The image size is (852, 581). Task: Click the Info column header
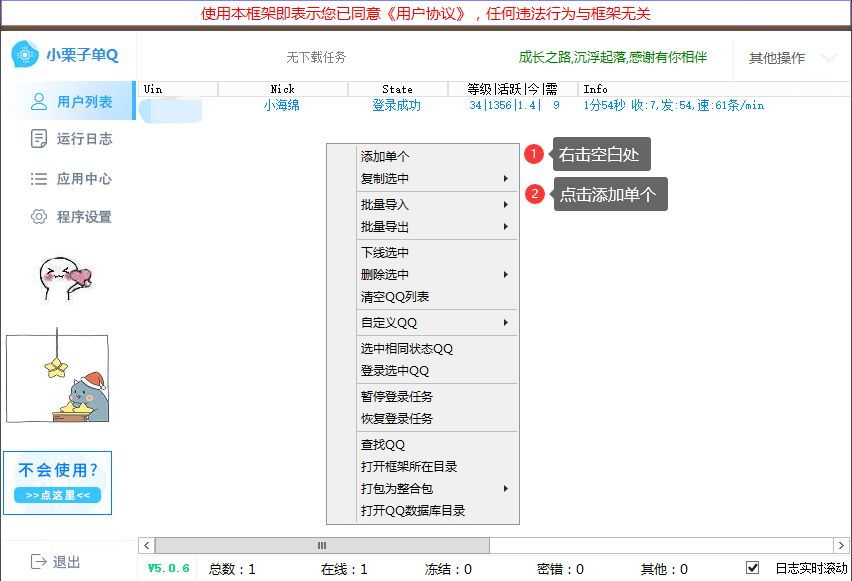click(x=714, y=89)
